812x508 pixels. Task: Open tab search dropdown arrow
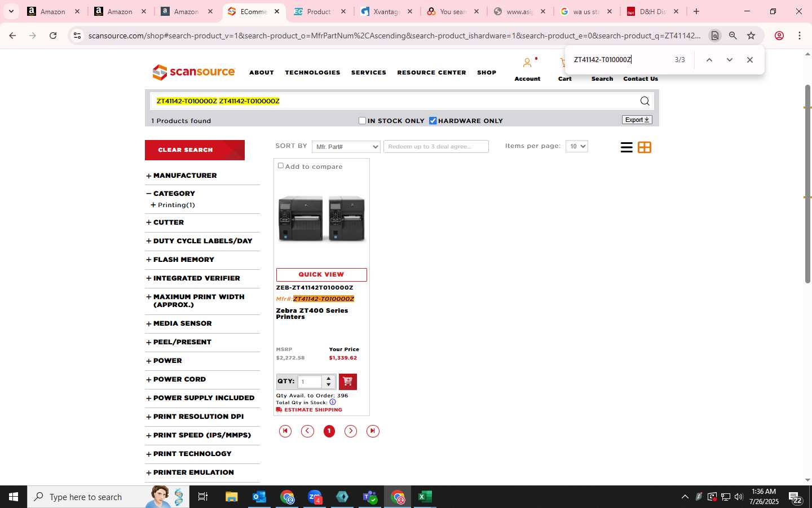(11, 11)
